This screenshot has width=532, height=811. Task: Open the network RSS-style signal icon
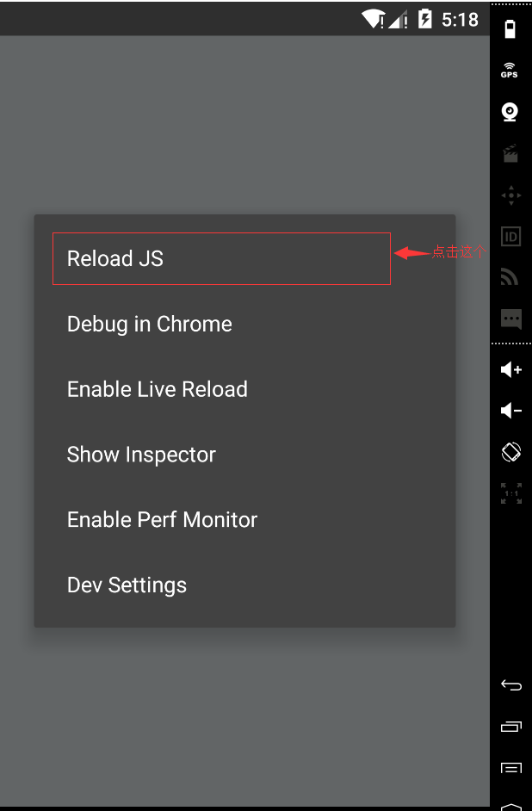(x=510, y=277)
